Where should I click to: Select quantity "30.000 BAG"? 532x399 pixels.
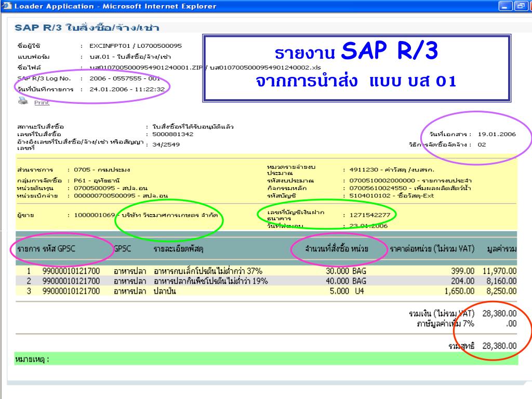click(345, 271)
